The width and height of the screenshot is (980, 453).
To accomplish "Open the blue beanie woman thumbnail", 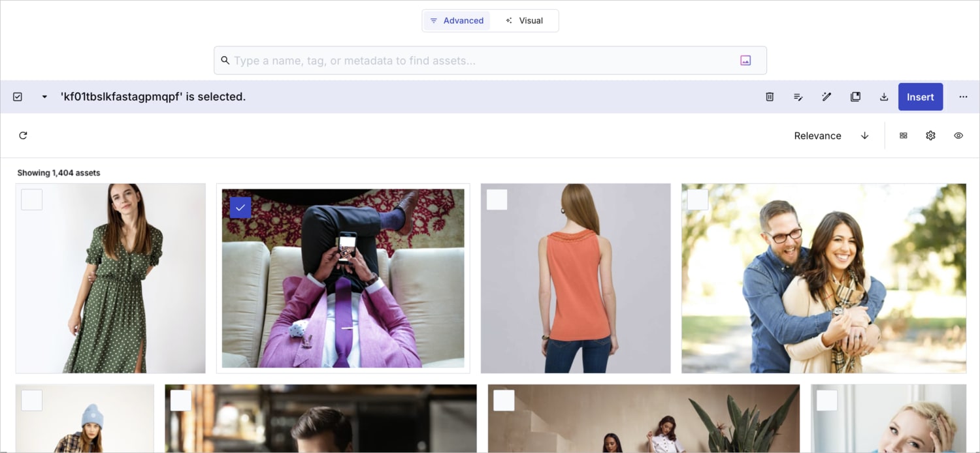I will point(85,418).
